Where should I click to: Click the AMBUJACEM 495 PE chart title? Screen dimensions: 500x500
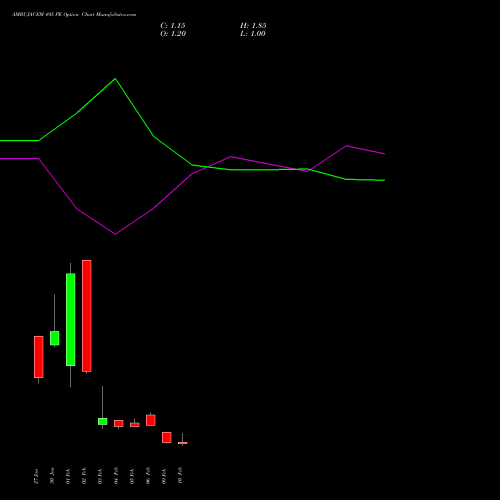tap(74, 15)
